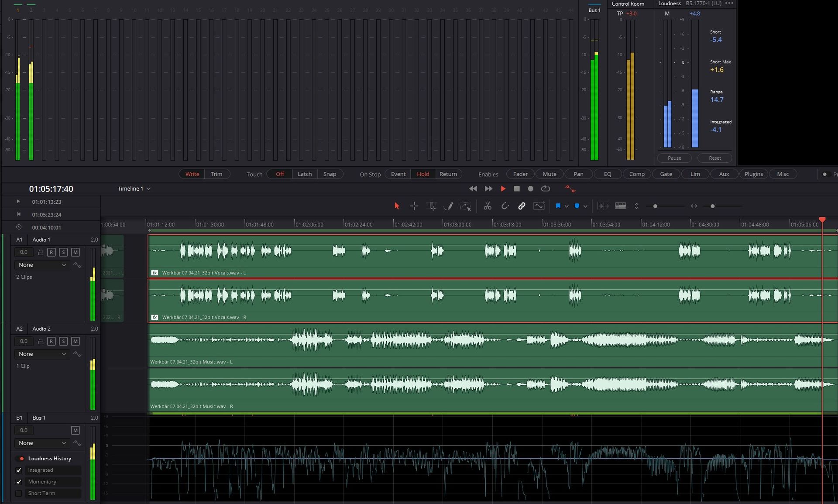
Task: Open the Timeline 1 dropdown
Action: tap(134, 189)
